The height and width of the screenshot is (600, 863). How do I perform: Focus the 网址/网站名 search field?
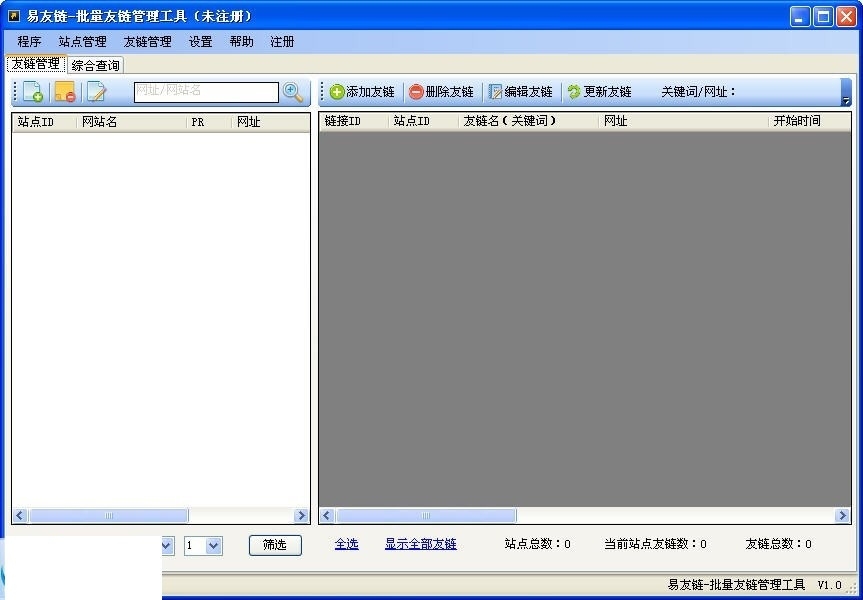tap(206, 92)
